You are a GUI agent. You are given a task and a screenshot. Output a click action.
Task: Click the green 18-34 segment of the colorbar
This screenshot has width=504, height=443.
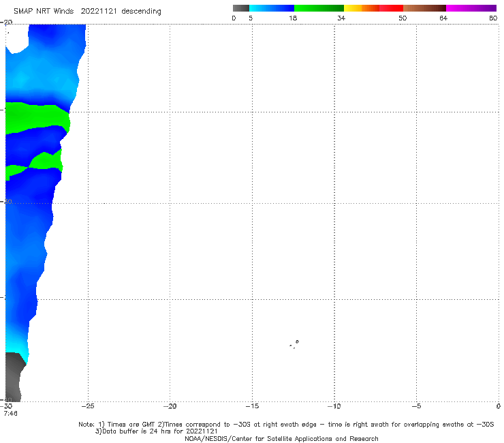point(319,8)
